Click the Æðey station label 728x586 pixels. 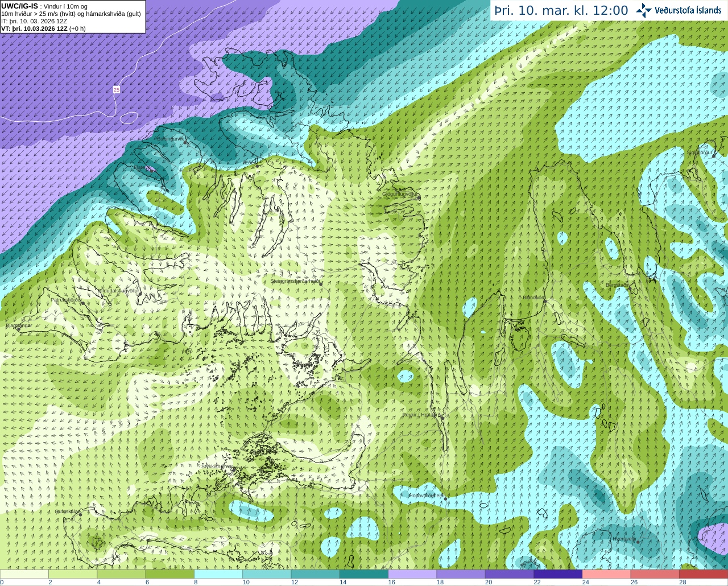pos(250,163)
